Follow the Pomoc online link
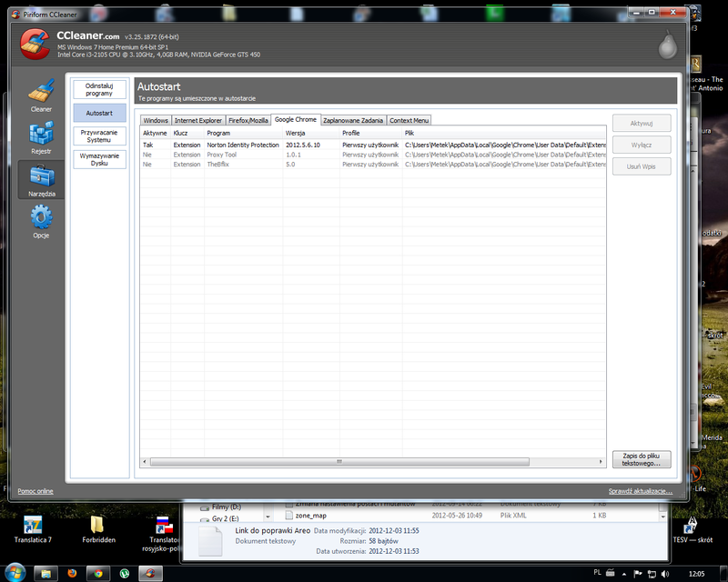The height and width of the screenshot is (582, 728). (35, 491)
